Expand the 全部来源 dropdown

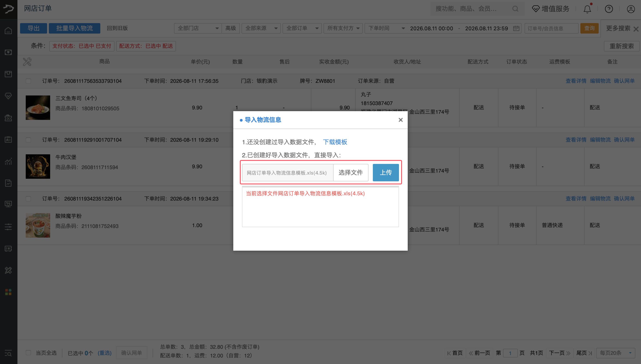261,28
